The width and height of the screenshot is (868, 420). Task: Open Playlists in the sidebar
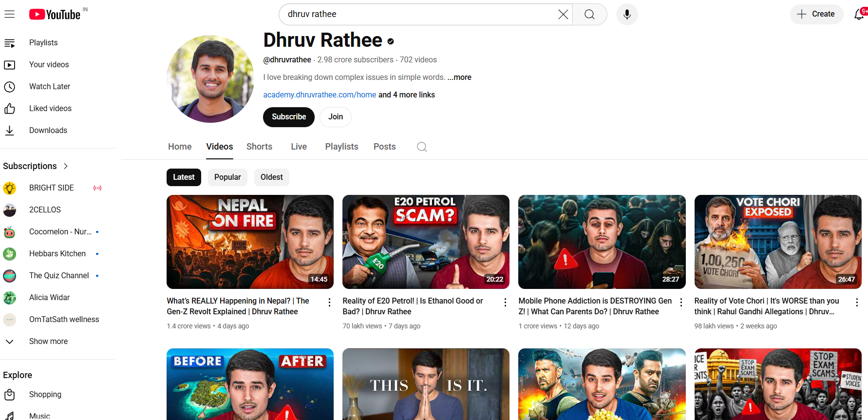pyautogui.click(x=57, y=43)
